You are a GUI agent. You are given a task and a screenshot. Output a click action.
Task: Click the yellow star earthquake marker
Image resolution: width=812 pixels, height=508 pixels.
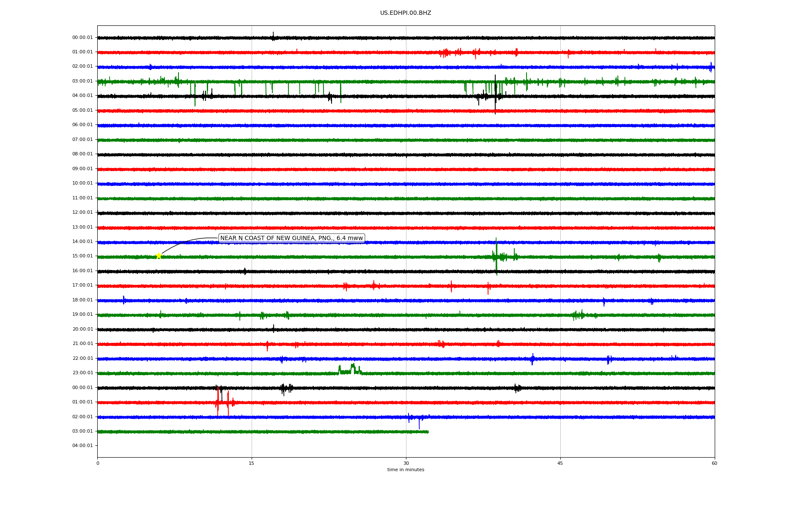[159, 256]
